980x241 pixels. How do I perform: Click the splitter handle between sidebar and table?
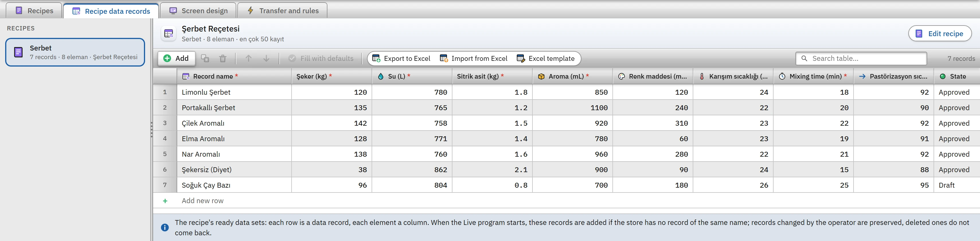pyautogui.click(x=151, y=129)
